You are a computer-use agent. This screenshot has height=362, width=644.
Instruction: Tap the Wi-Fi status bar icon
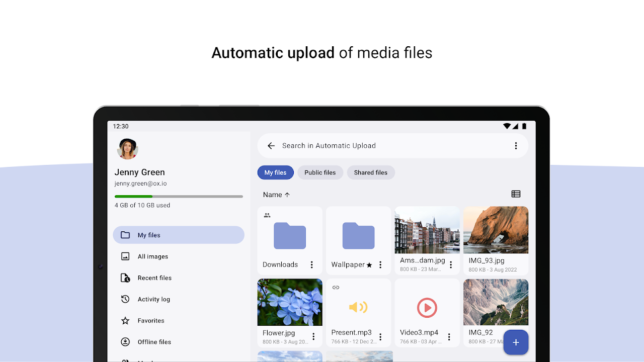[x=507, y=126]
